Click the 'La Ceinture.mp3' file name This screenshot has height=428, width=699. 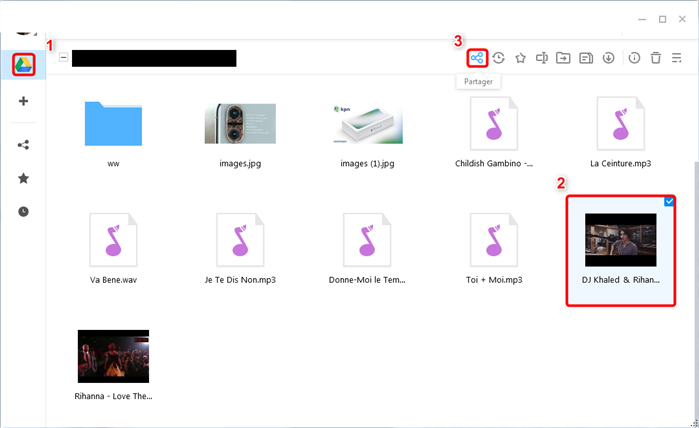click(621, 164)
